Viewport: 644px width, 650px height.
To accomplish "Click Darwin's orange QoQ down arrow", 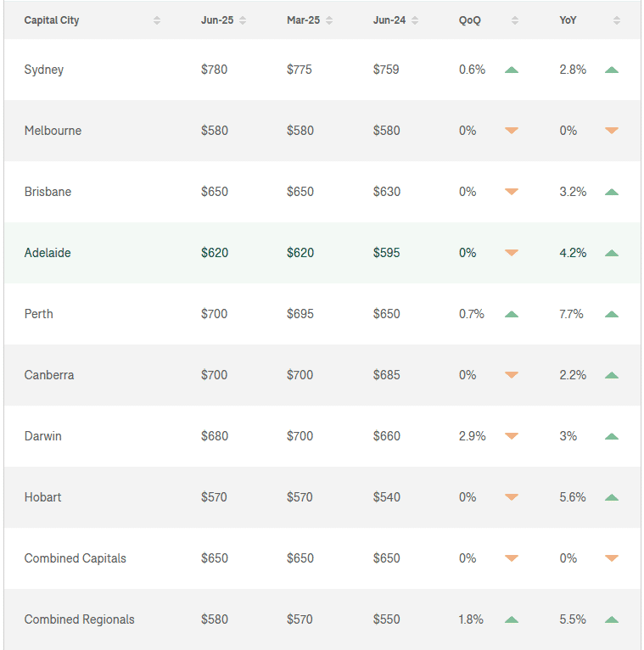I will 511,436.
